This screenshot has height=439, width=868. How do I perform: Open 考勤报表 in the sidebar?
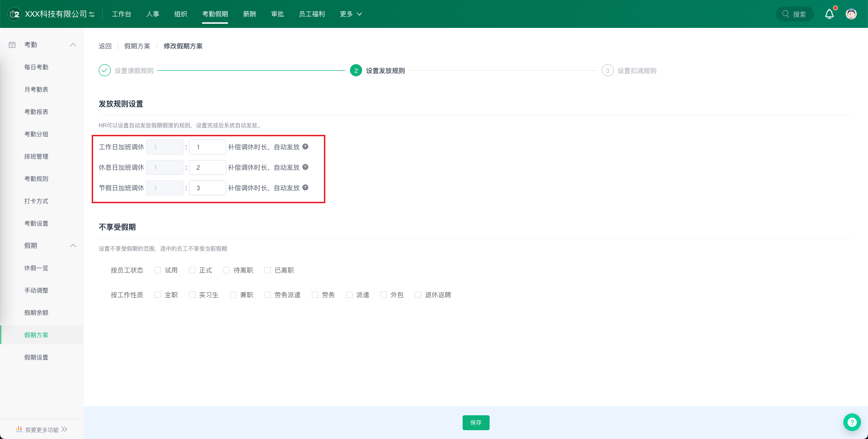coord(36,112)
